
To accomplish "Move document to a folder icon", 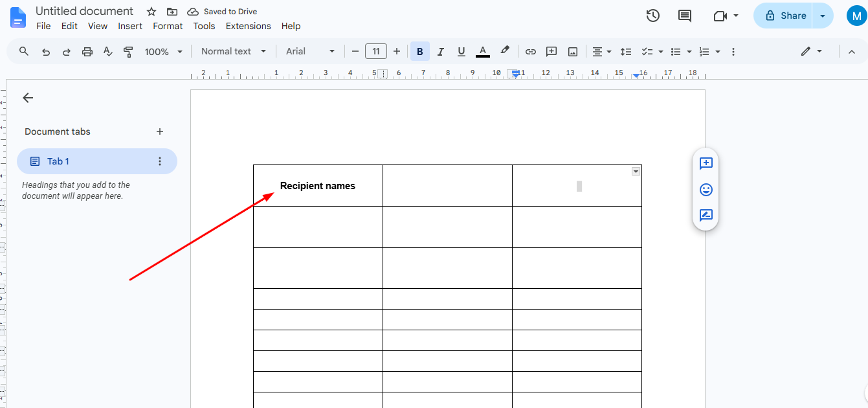I will (172, 12).
